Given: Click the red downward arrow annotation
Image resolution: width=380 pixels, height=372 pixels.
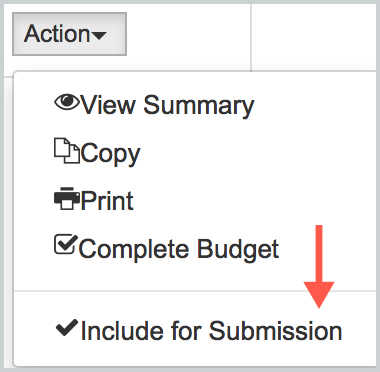Looking at the screenshot, I should pos(319,267).
